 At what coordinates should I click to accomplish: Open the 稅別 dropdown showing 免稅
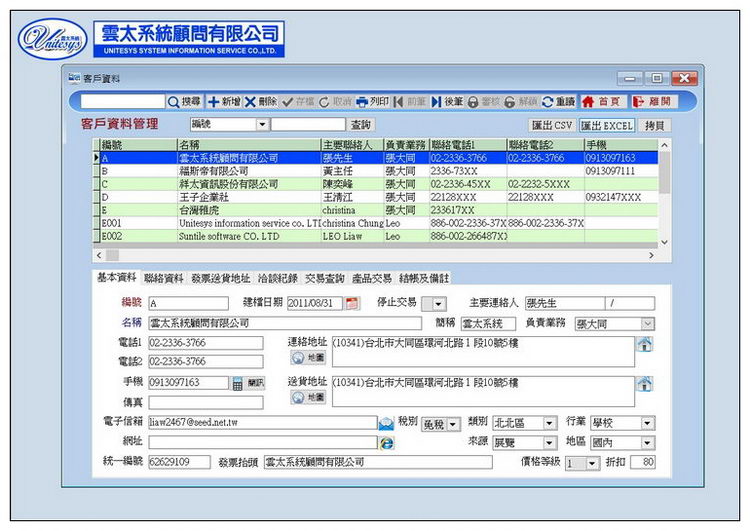click(x=452, y=424)
